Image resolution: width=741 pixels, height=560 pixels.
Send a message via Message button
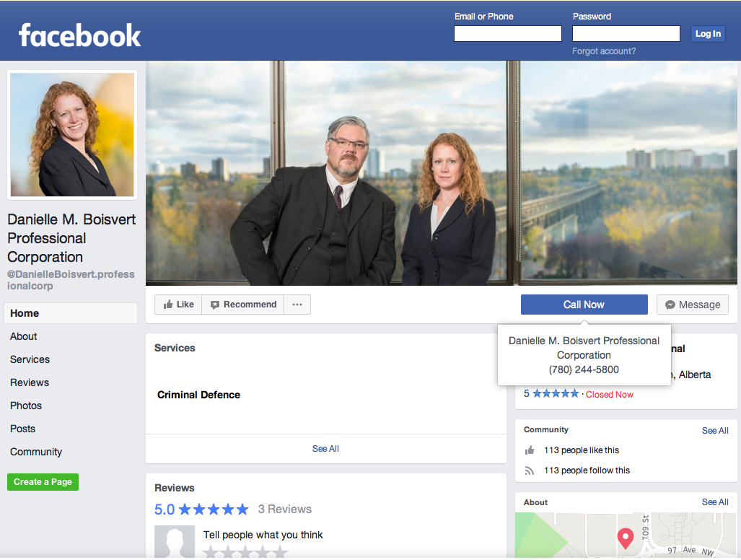pos(692,305)
